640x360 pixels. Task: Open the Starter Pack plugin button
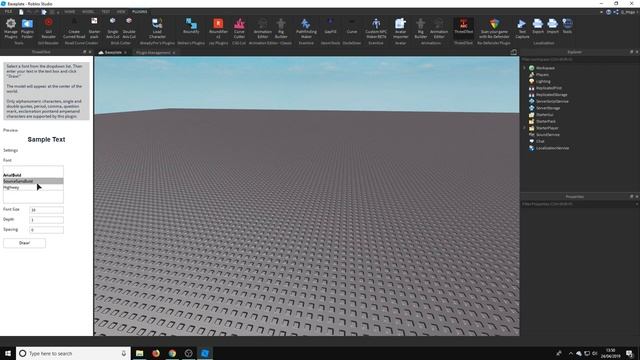tap(94, 28)
